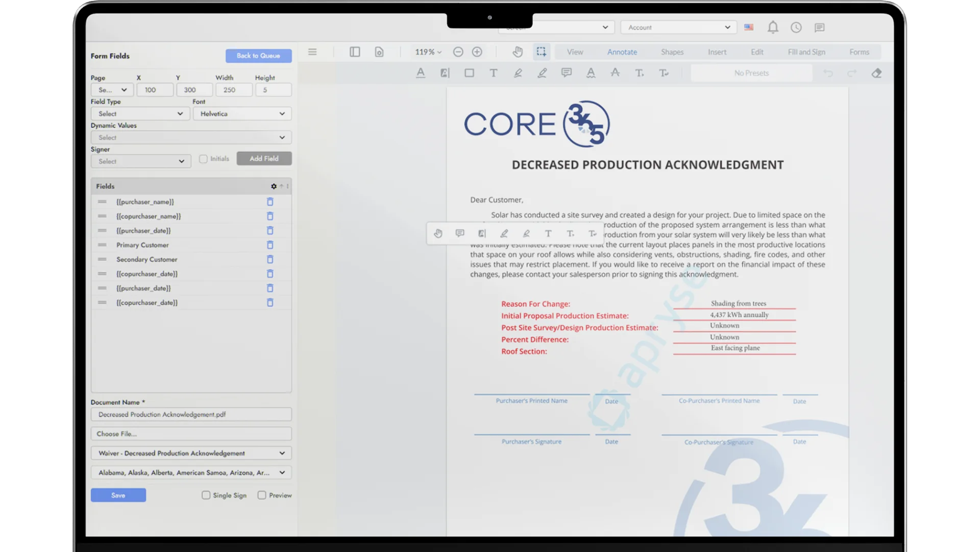The image size is (980, 552).
Task: Activate the eraser tool
Action: (876, 73)
